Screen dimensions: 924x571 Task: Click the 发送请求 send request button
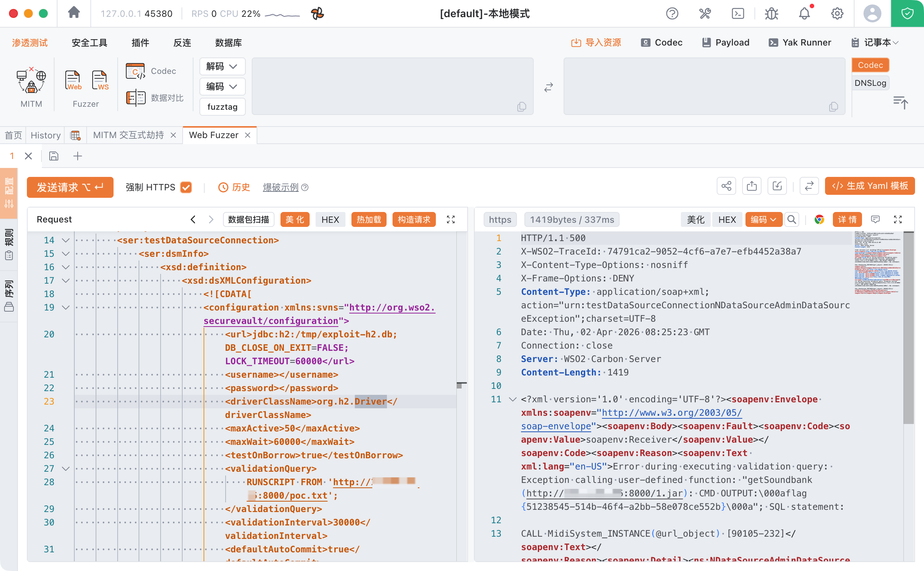coord(70,187)
